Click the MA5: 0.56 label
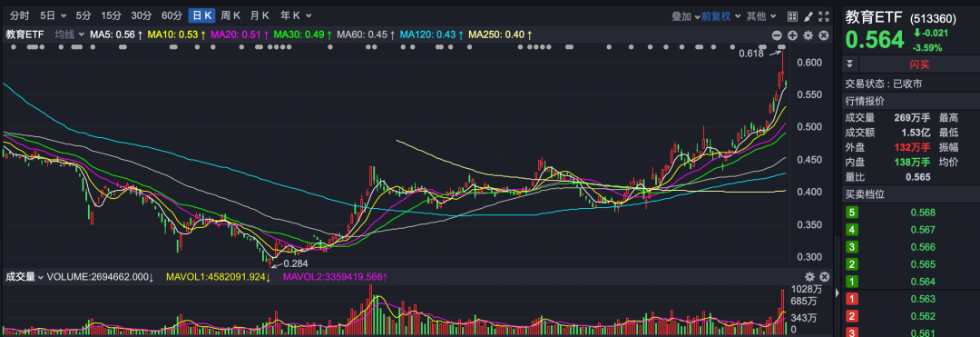The image size is (980, 337). [116, 35]
